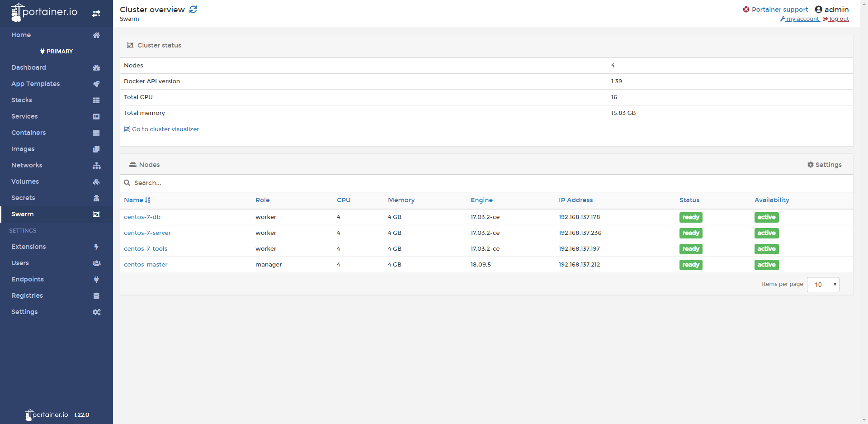Open node centos-7-tools
Image resolution: width=868 pixels, height=424 pixels.
pyautogui.click(x=146, y=249)
